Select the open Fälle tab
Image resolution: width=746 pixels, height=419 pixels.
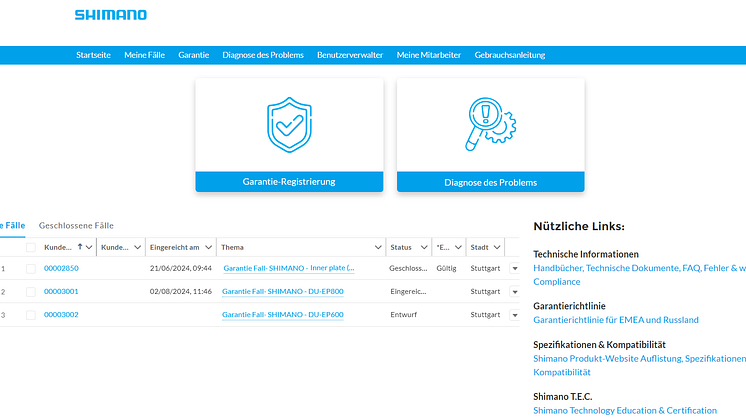pos(12,225)
